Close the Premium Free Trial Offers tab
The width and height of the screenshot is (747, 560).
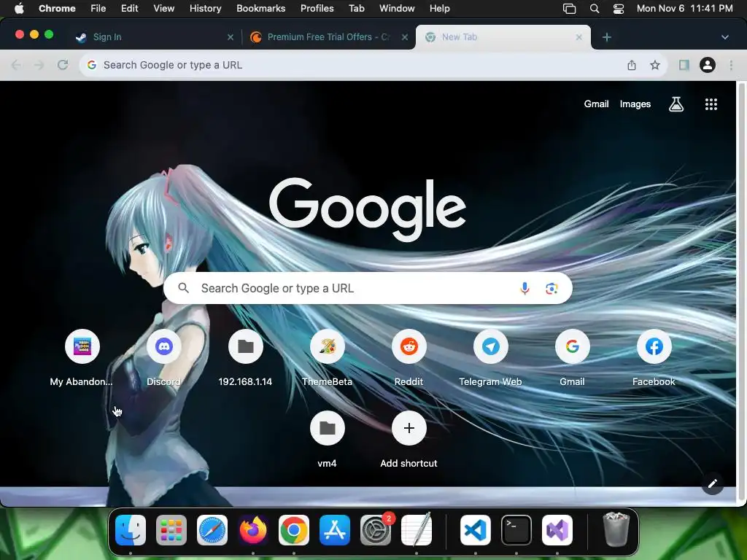pos(404,37)
